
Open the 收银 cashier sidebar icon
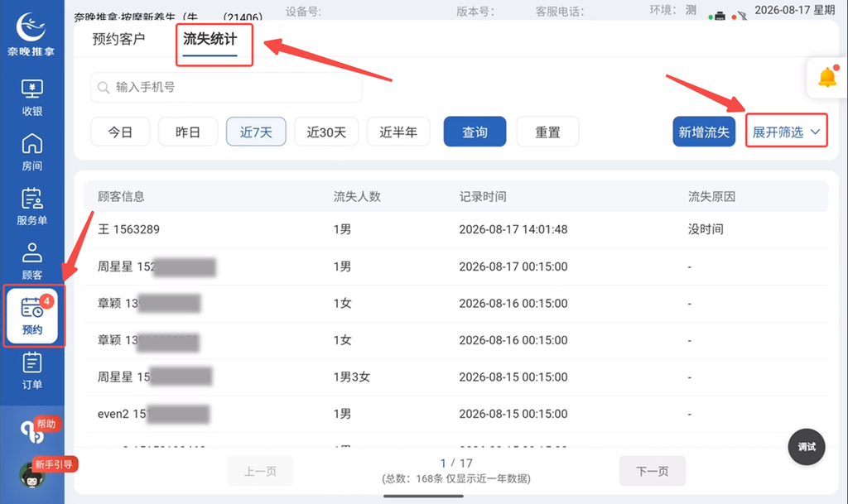[x=32, y=97]
